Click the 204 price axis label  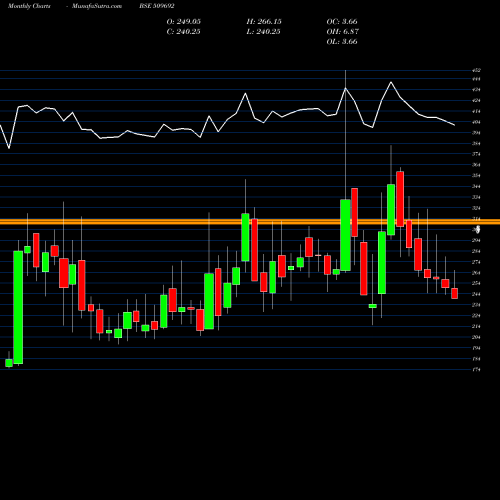pyautogui.click(x=476, y=337)
